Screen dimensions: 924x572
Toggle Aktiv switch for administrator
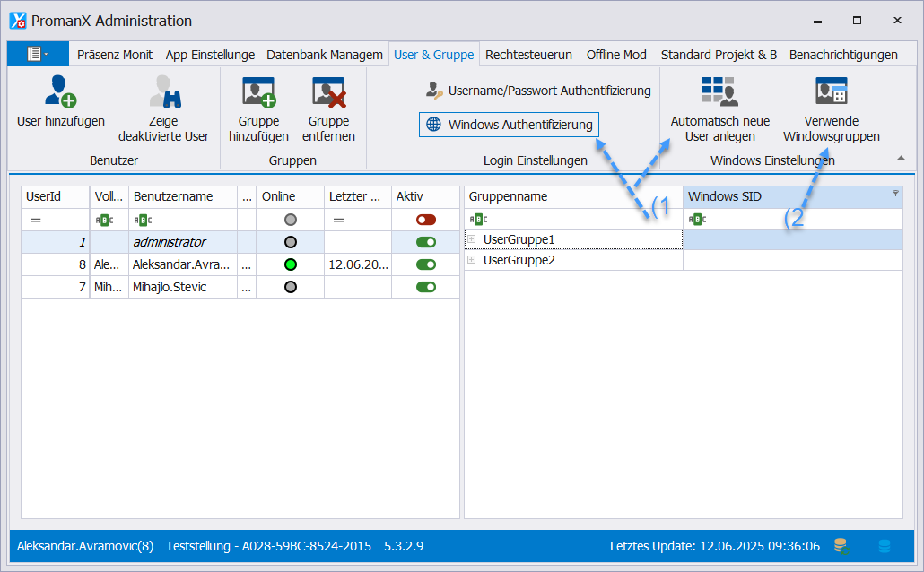coord(426,242)
